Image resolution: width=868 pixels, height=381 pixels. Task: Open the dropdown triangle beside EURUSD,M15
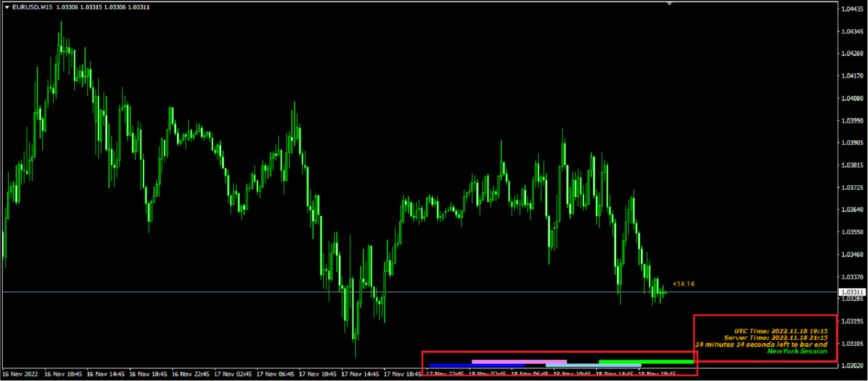pyautogui.click(x=7, y=7)
